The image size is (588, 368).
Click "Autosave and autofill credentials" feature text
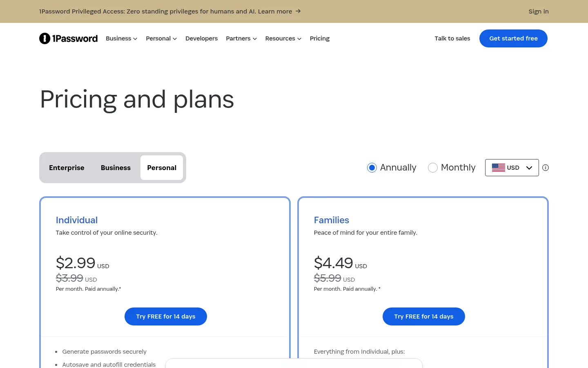pos(109,364)
